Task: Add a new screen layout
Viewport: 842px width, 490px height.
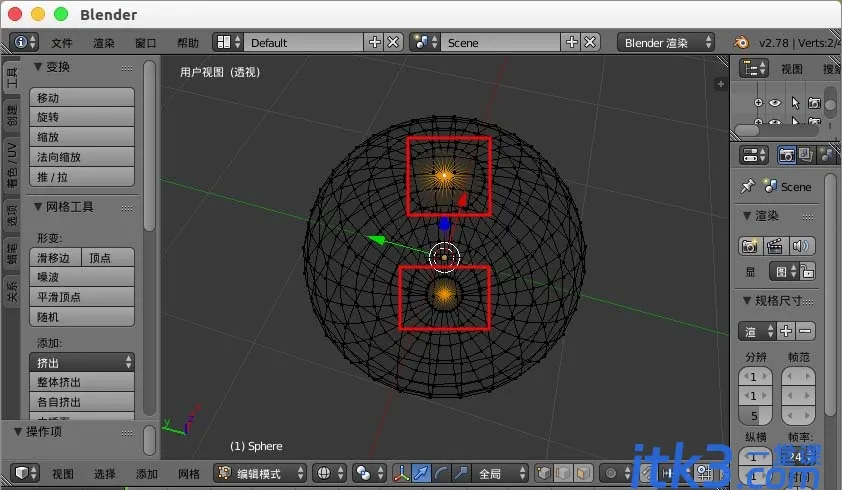Action: pos(374,42)
